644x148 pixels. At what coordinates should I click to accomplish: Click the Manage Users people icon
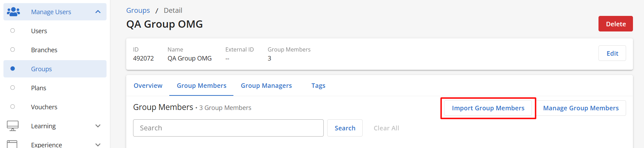point(13,12)
